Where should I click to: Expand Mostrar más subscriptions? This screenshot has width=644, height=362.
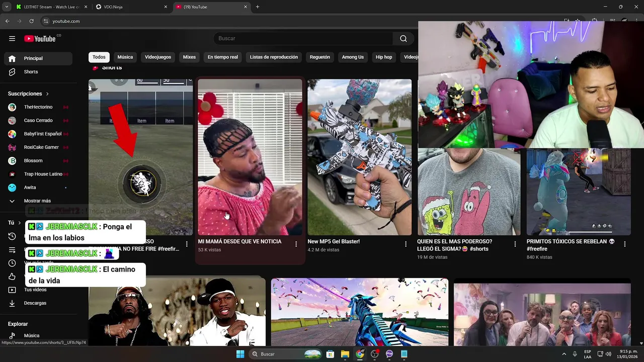(38, 201)
